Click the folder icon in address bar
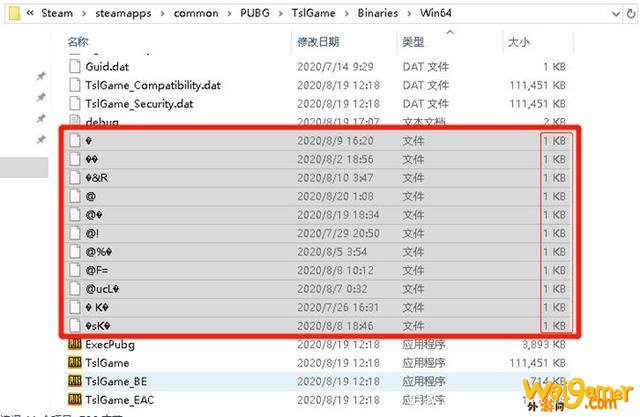This screenshot has height=417, width=640. (x=14, y=13)
